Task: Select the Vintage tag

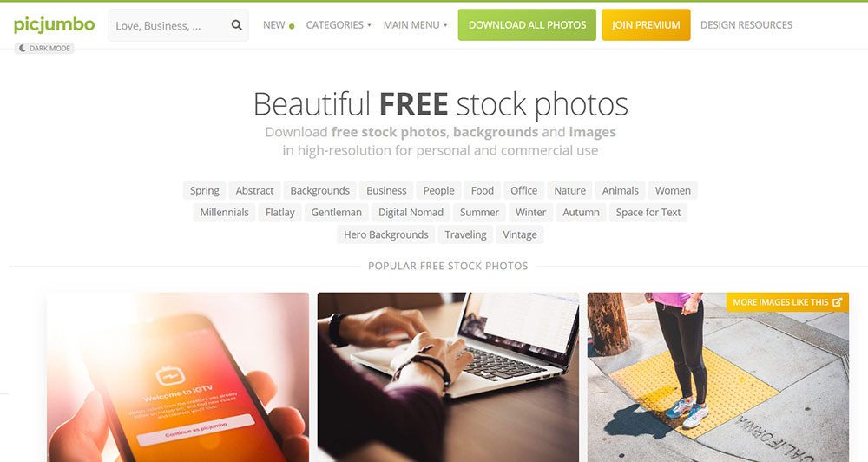Action: (520, 234)
